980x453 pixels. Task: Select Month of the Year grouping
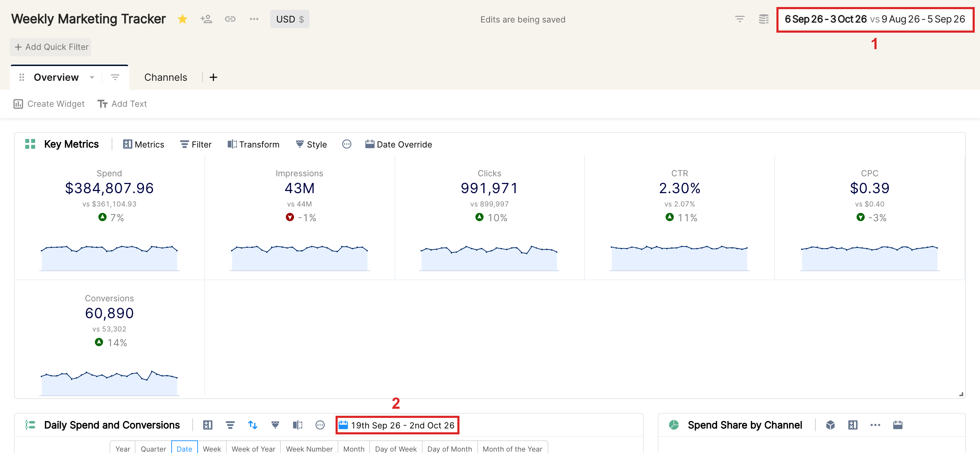(512, 448)
